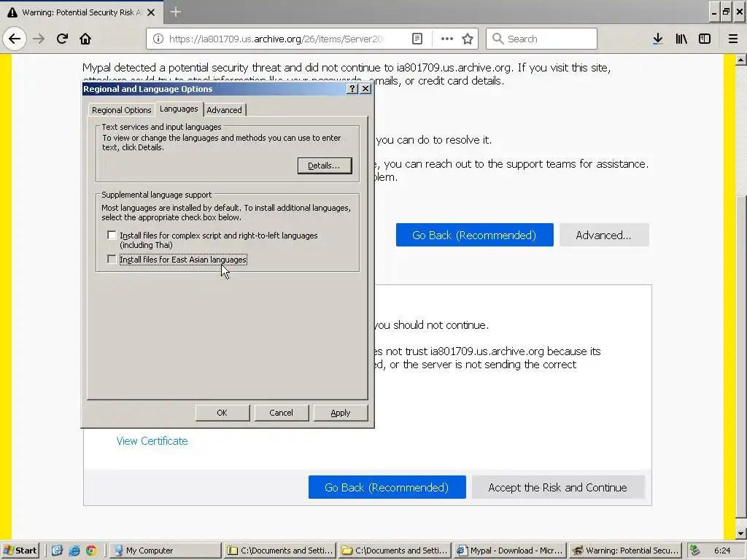Open page actions three-dots menu
Viewport: 747px width, 560px height.
pos(447,39)
